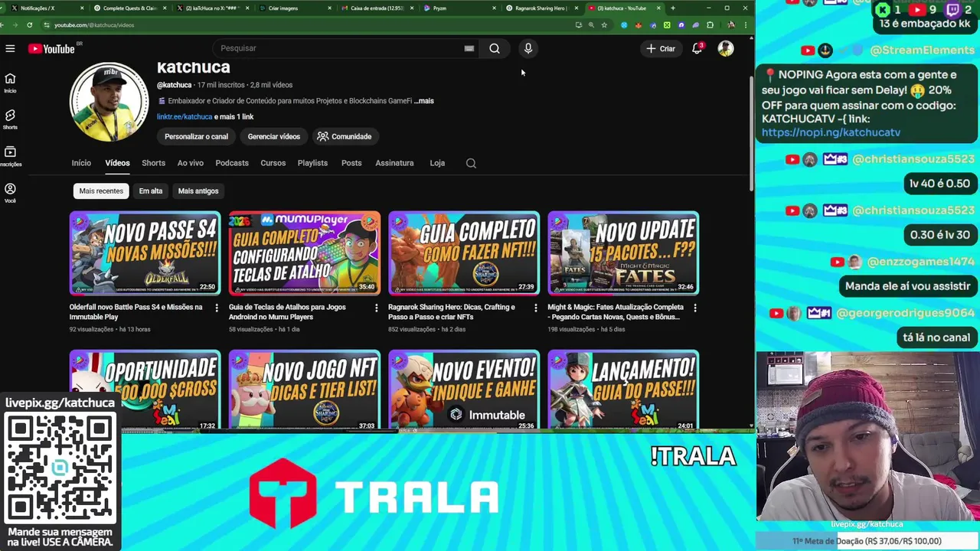Open options menu for Guia de Teclas video
This screenshot has width=980, height=551.
376,308
